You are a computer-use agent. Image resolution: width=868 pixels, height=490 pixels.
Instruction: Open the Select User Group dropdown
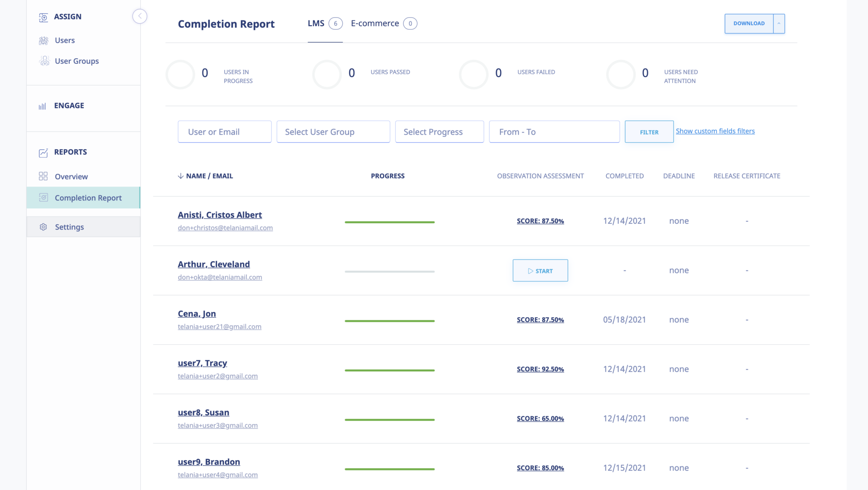pyautogui.click(x=333, y=132)
